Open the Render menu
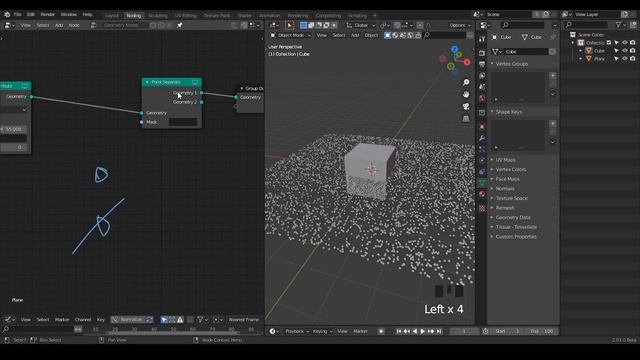 [x=47, y=14]
